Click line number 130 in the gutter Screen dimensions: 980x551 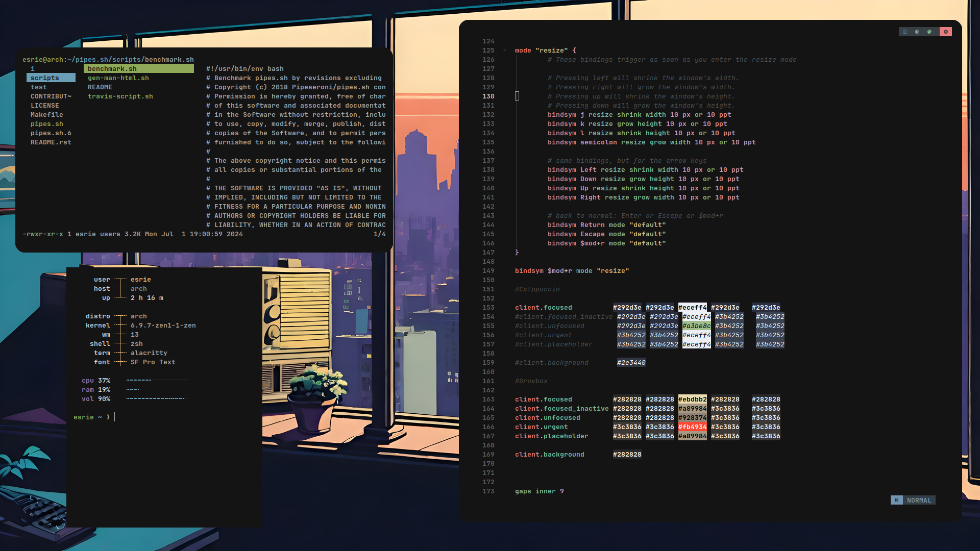(x=488, y=96)
